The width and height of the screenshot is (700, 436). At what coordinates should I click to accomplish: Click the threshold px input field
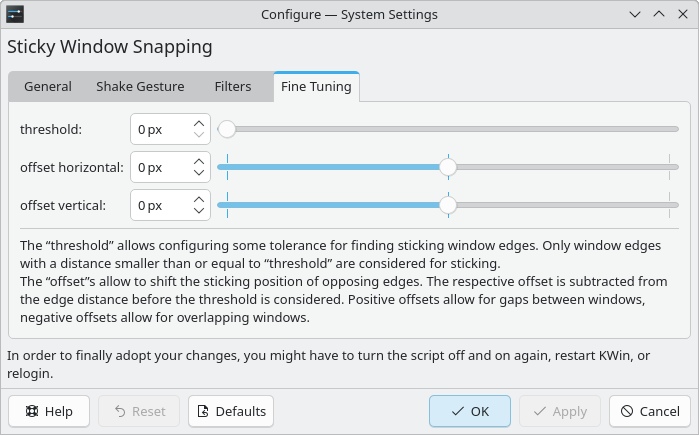(159, 129)
